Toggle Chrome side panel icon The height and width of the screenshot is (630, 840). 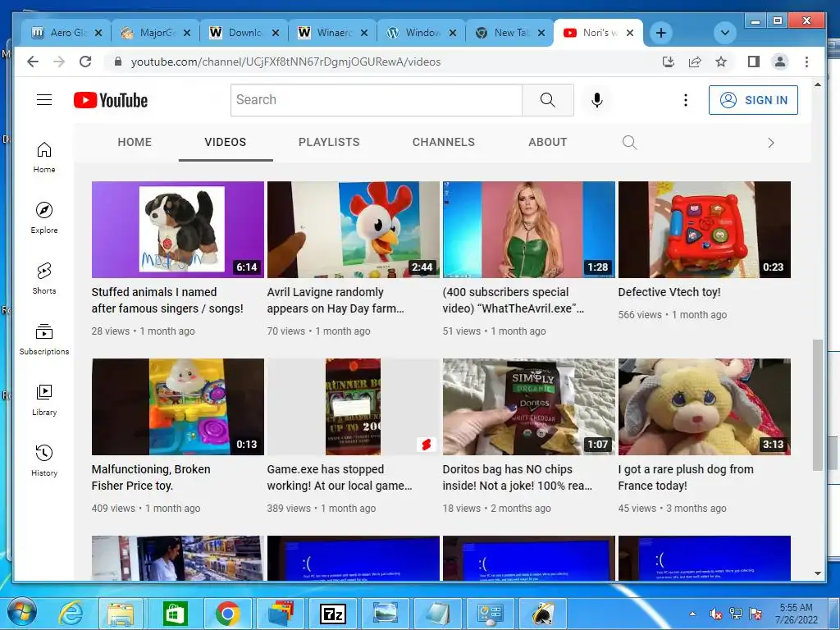tap(754, 62)
